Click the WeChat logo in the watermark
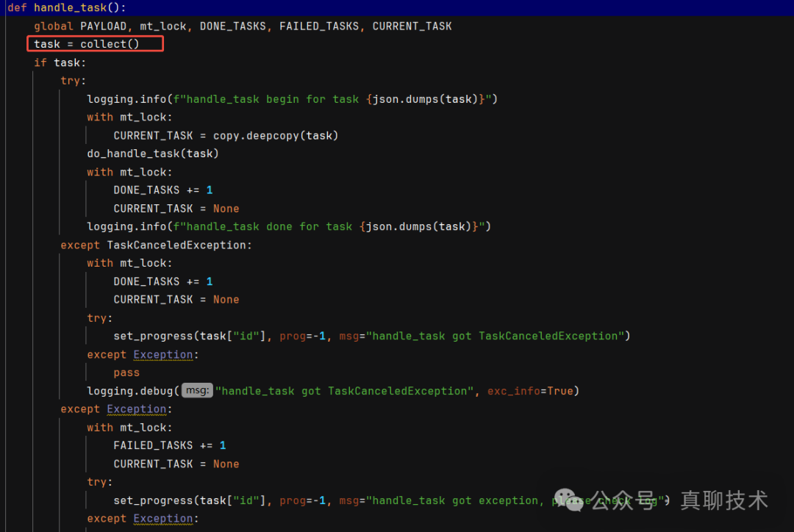The image size is (794, 532). click(567, 500)
